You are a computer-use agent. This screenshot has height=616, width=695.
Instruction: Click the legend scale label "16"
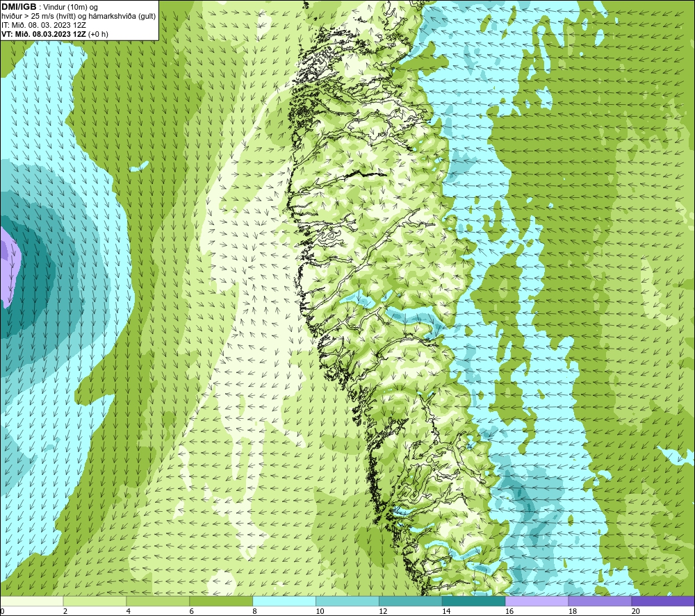[x=509, y=611]
